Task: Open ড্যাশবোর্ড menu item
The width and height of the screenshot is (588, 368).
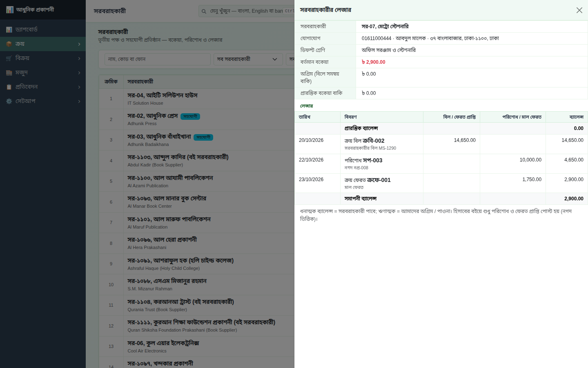Action: click(43, 29)
